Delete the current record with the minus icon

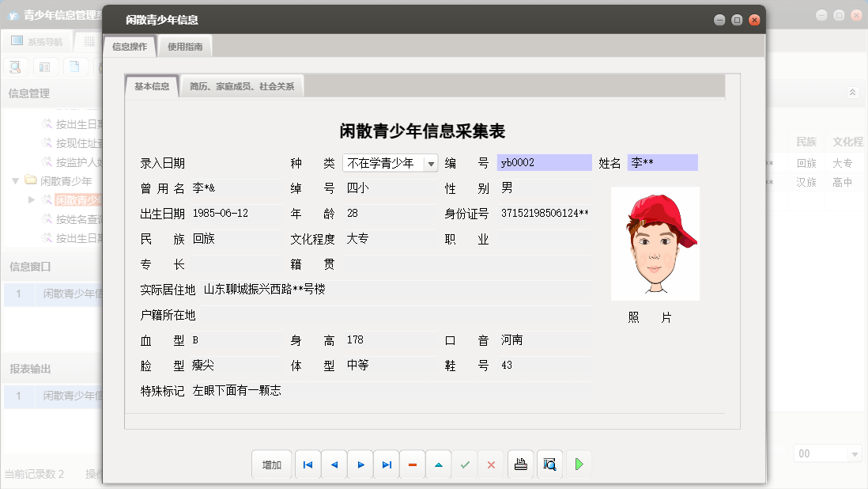412,464
